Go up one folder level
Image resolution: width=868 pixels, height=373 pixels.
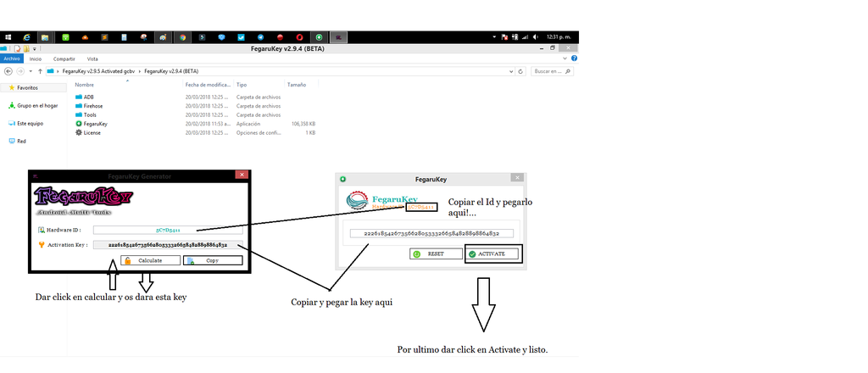(41, 71)
